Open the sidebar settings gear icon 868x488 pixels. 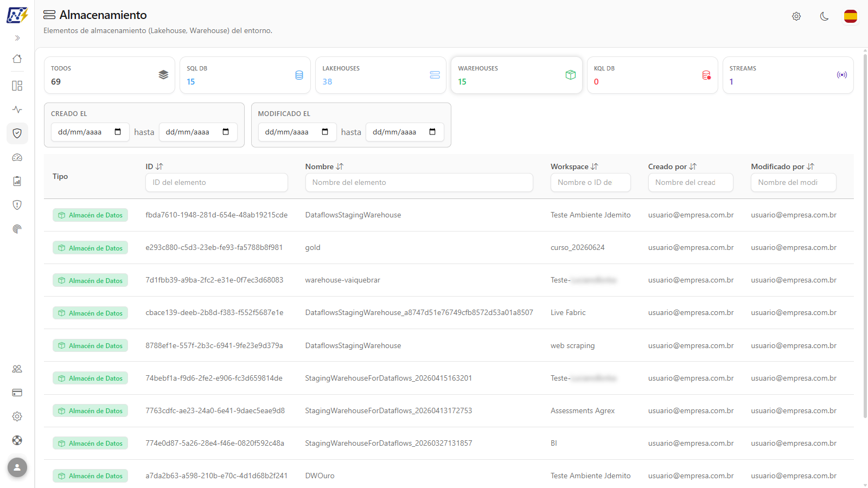click(17, 416)
